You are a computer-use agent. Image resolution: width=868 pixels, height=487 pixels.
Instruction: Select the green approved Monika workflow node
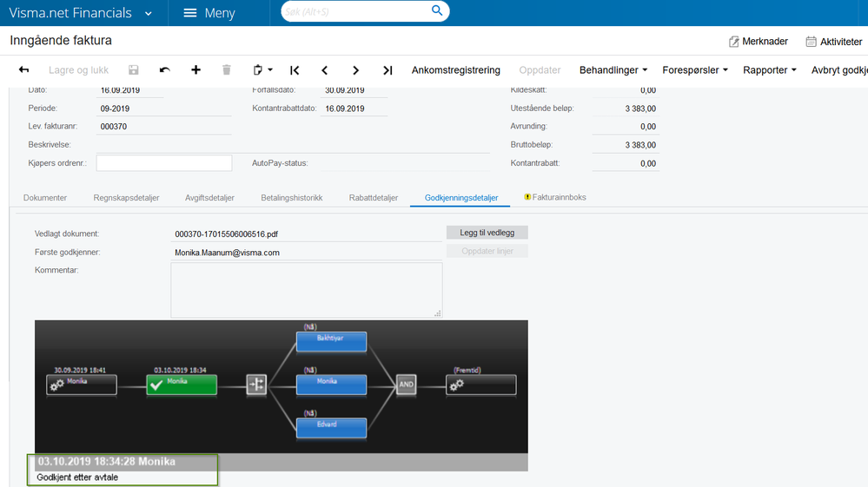(182, 385)
